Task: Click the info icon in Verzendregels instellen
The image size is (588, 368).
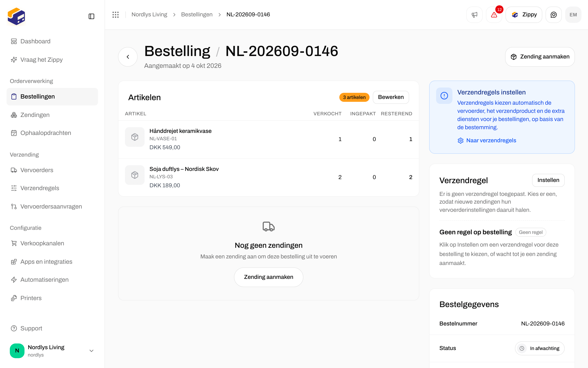Action: pyautogui.click(x=444, y=96)
